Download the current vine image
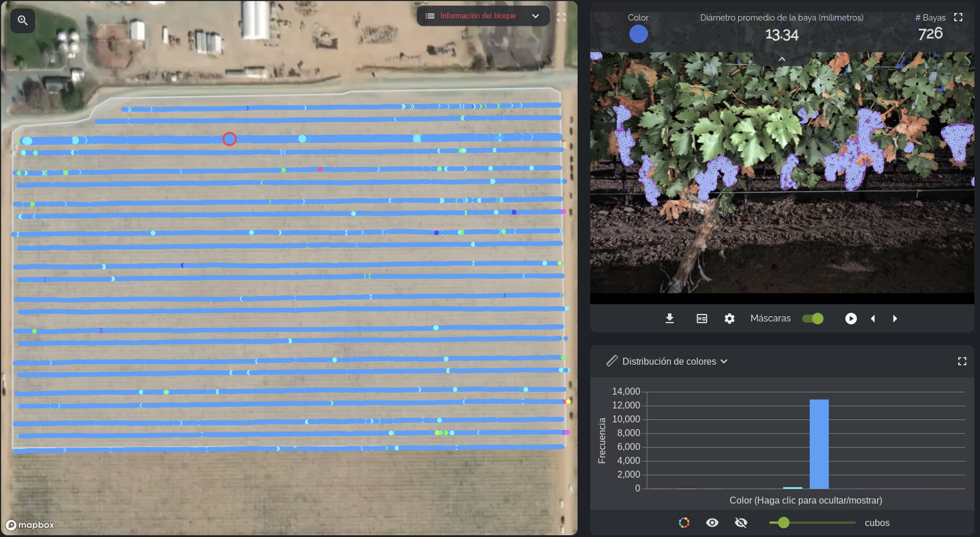The width and height of the screenshot is (980, 537). (x=669, y=318)
